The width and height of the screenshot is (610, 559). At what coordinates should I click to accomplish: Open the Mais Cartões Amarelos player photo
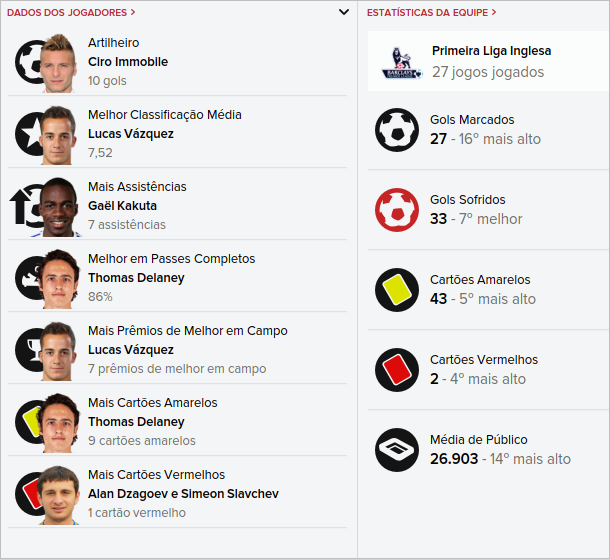click(59, 422)
